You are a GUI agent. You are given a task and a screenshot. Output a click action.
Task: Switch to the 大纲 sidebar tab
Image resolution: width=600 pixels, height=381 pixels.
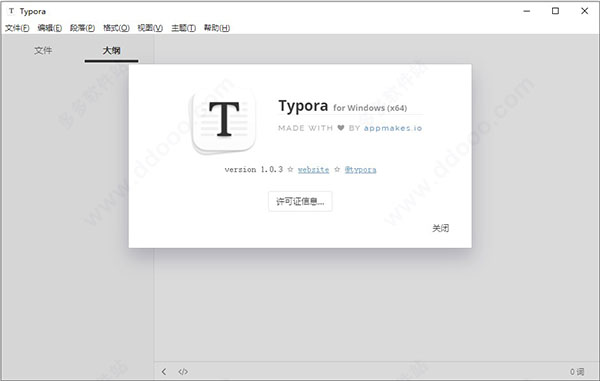coord(111,50)
